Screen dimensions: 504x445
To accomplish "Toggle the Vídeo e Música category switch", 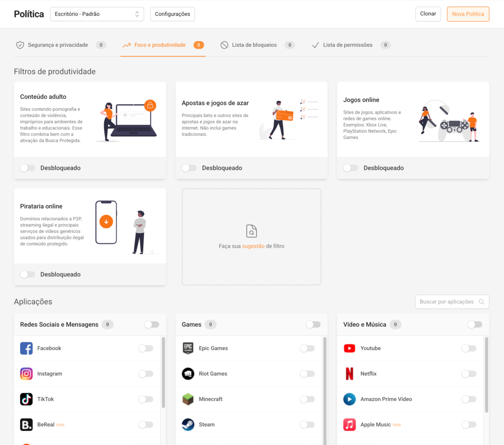I will coord(475,324).
